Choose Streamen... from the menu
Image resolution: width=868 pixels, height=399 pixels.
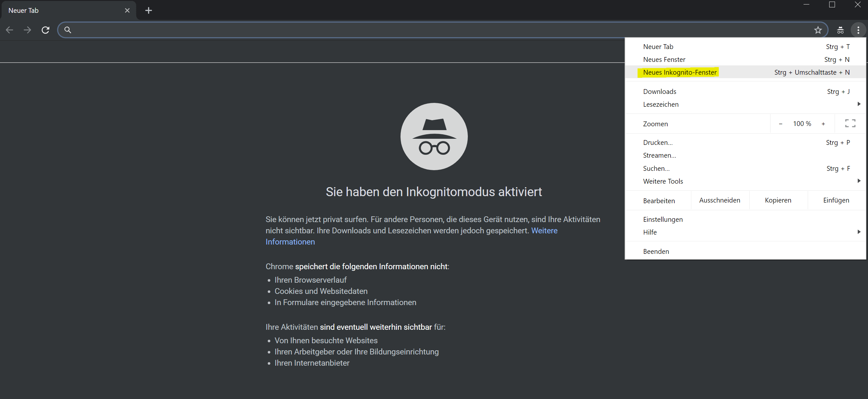click(x=745, y=155)
